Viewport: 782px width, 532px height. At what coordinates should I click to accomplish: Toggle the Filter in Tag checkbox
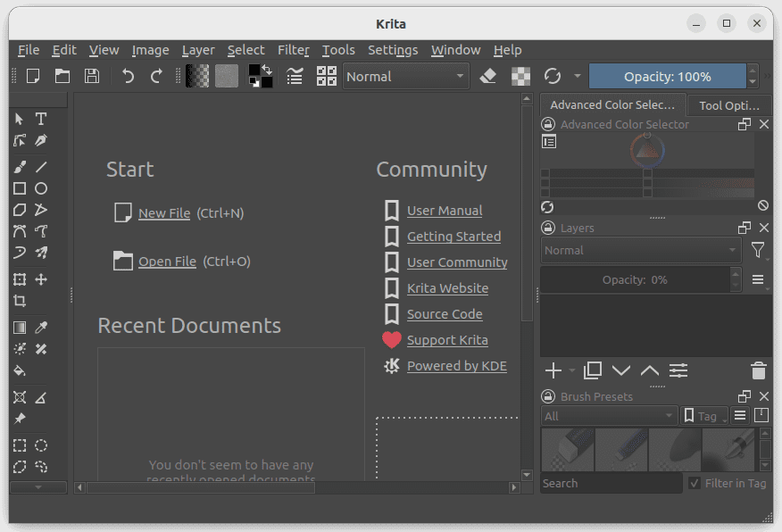click(x=694, y=483)
